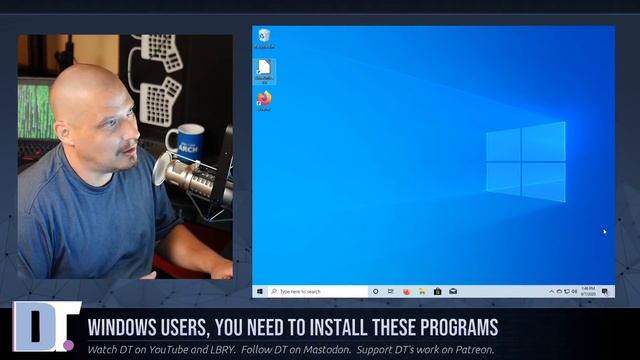Open the taskbar clock and date
This screenshot has height=360, width=640.
coord(588,291)
